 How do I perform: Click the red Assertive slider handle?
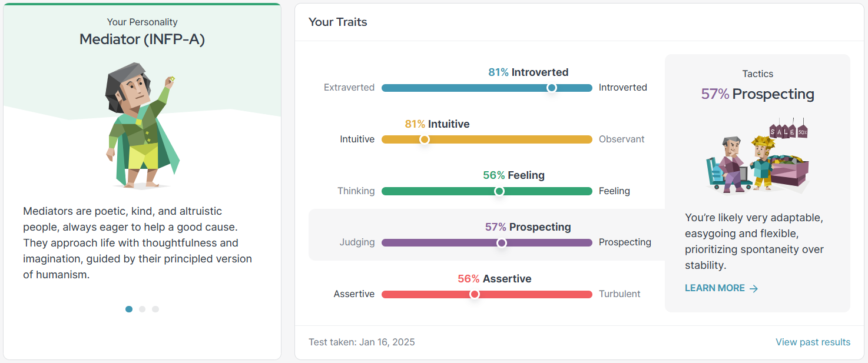475,294
